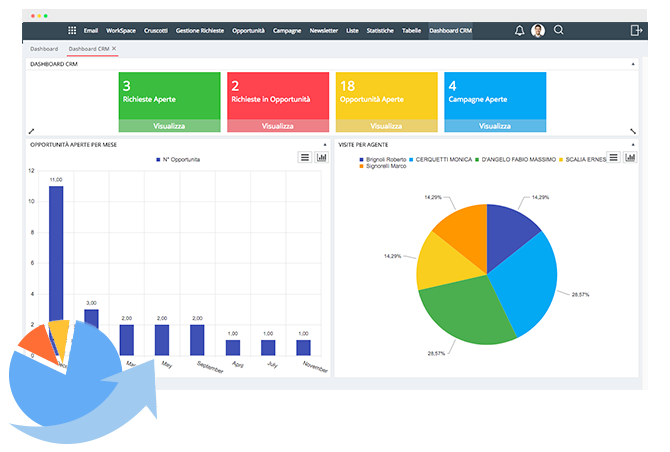Screen dimensions: 670x452
Task: Switch chart type in Opportunità per mese panel
Action: click(x=321, y=157)
